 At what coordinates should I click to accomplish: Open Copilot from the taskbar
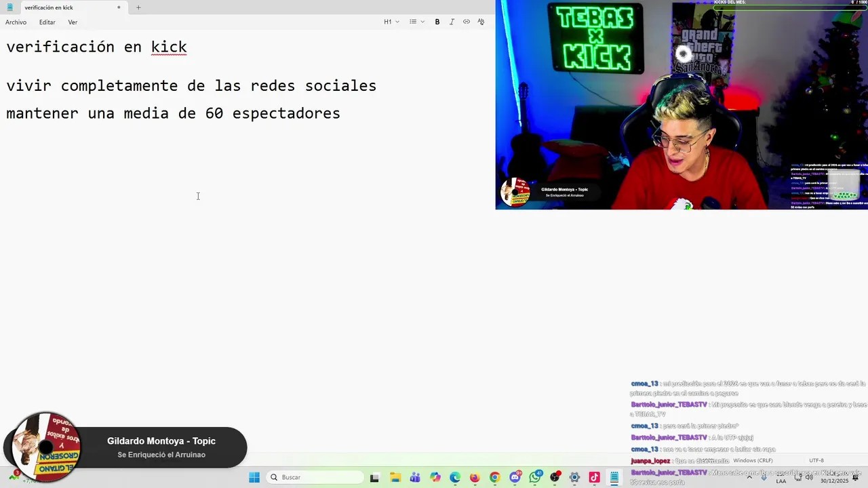435,477
